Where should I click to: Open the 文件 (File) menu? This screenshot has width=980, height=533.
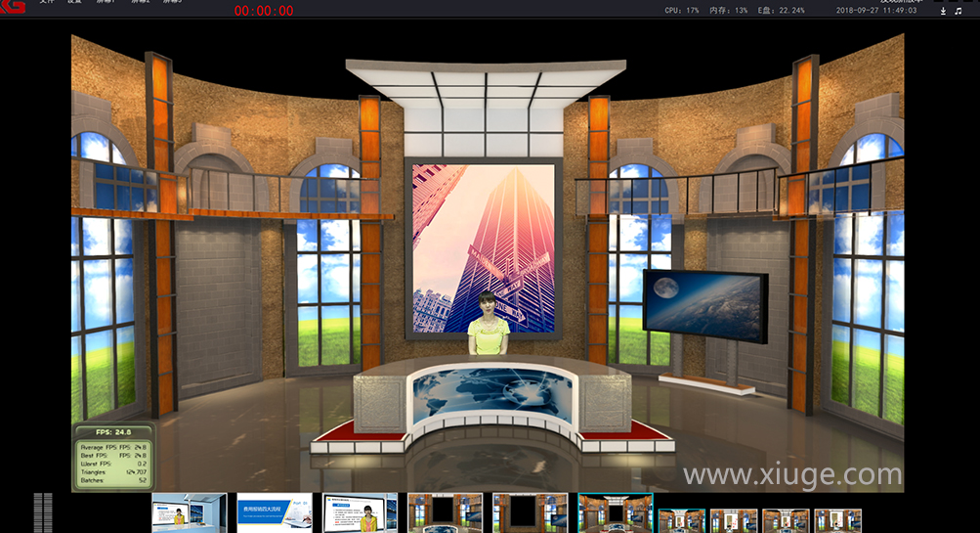click(47, 3)
